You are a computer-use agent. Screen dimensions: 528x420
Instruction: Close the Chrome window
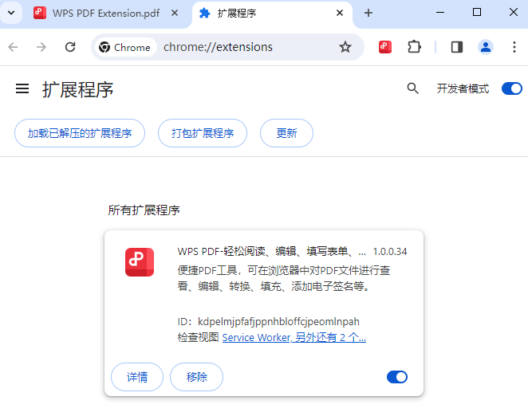[514, 13]
